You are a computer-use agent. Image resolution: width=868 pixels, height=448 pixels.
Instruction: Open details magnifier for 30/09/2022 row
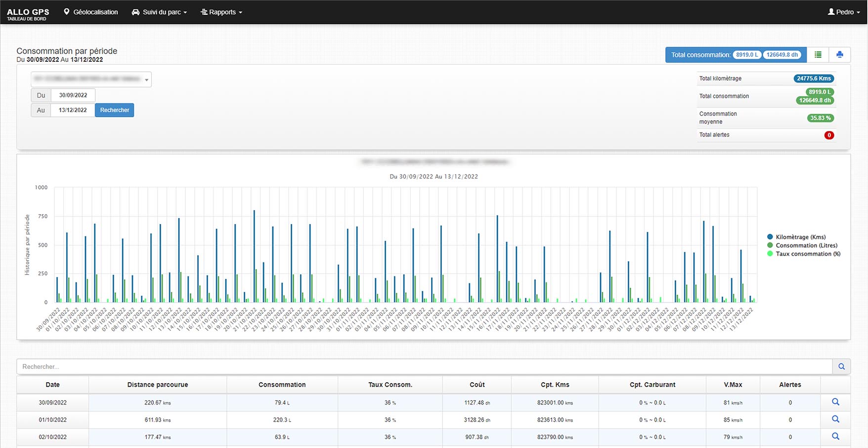coord(835,402)
